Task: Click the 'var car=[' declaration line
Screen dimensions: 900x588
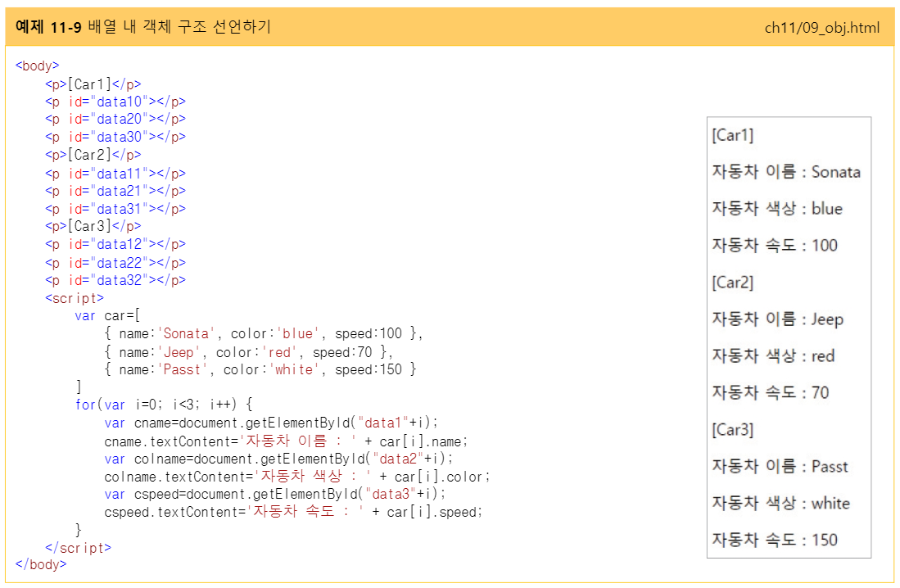Action: [107, 315]
